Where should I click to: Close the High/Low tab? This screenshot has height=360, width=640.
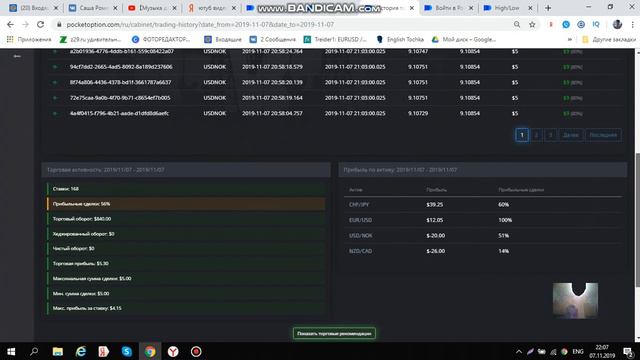point(530,8)
